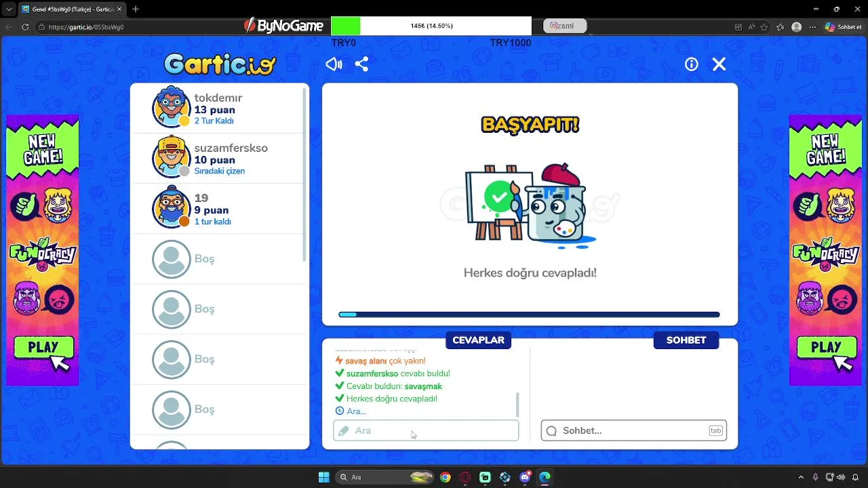The height and width of the screenshot is (488, 868).
Task: Click the taskbar search box
Action: click(385, 477)
